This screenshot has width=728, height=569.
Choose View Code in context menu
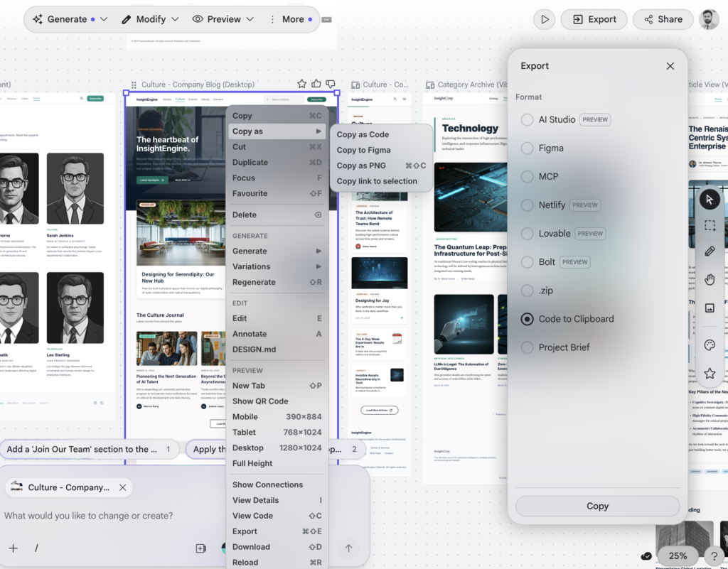pyautogui.click(x=277, y=516)
